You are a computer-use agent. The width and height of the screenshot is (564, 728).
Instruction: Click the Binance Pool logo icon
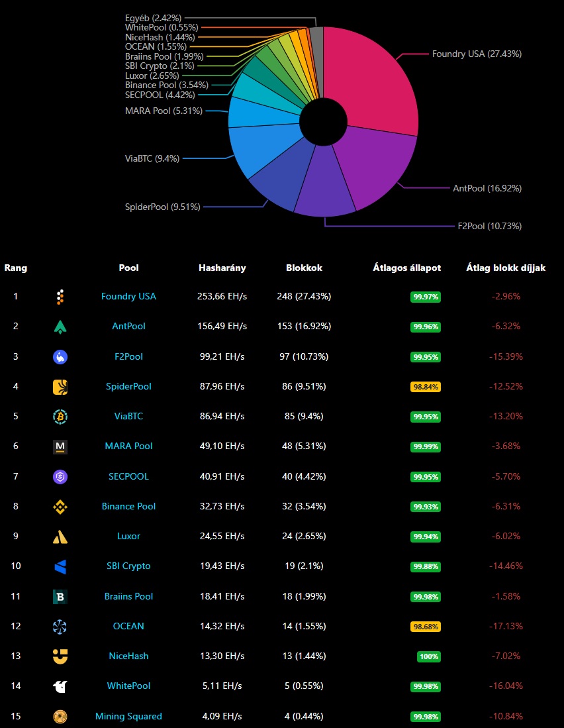point(60,507)
